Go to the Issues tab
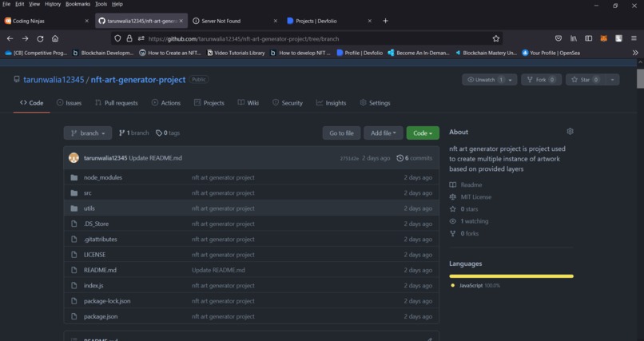644x341 pixels. click(x=69, y=103)
